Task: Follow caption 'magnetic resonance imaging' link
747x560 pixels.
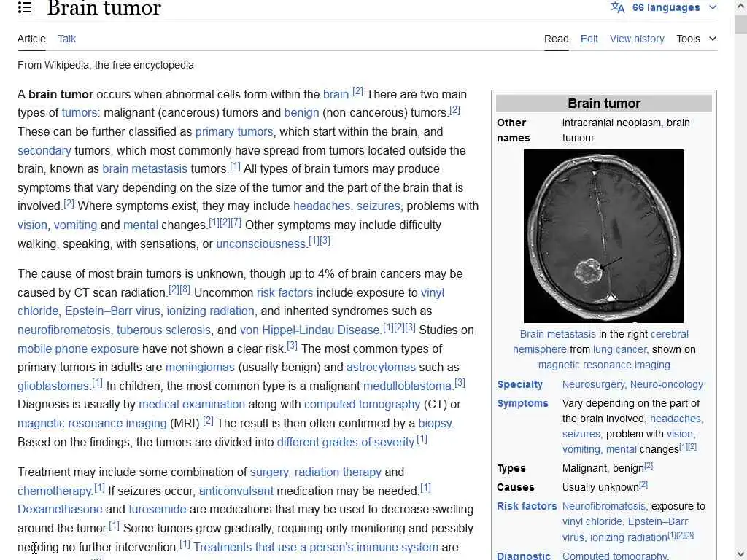Action: (604, 365)
